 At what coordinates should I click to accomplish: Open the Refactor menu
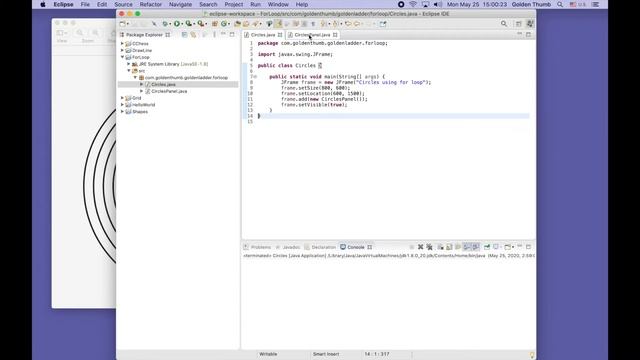(x=151, y=4)
